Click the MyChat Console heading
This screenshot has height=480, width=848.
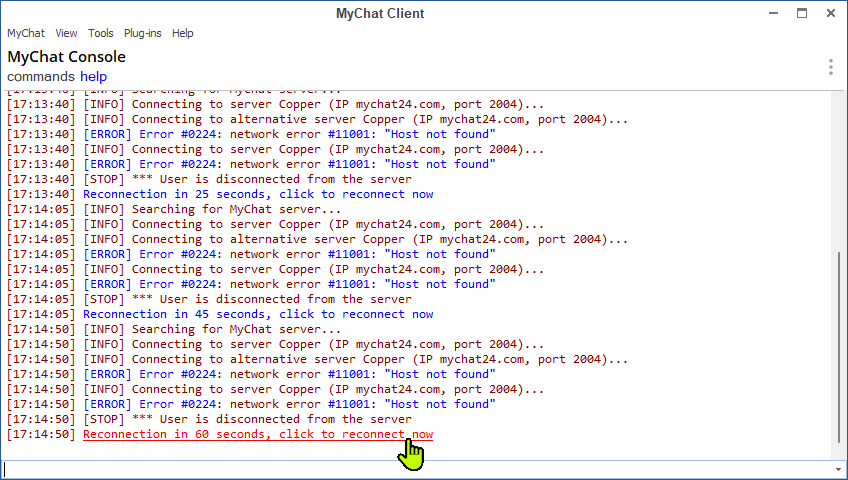point(67,57)
